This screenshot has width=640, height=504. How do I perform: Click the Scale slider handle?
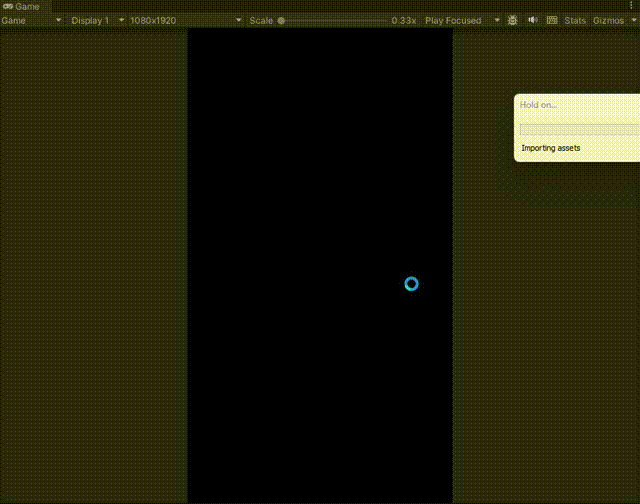(x=281, y=20)
